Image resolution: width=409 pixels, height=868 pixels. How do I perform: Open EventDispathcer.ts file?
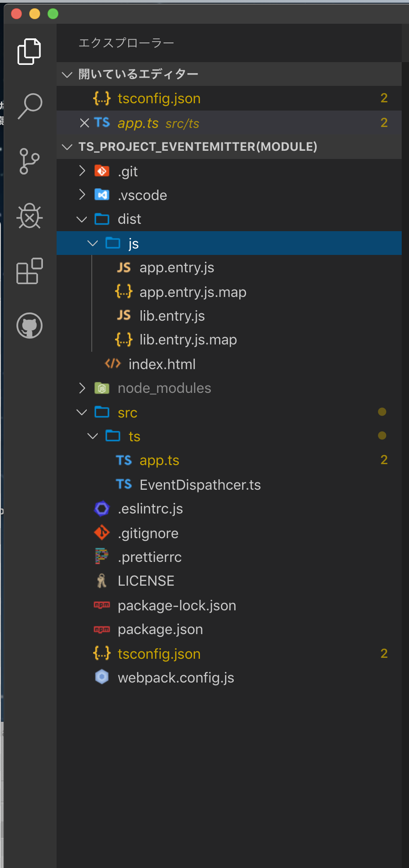200,485
